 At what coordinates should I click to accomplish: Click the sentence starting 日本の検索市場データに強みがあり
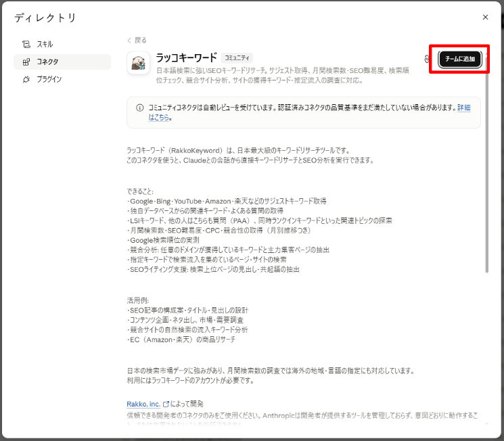pos(271,371)
